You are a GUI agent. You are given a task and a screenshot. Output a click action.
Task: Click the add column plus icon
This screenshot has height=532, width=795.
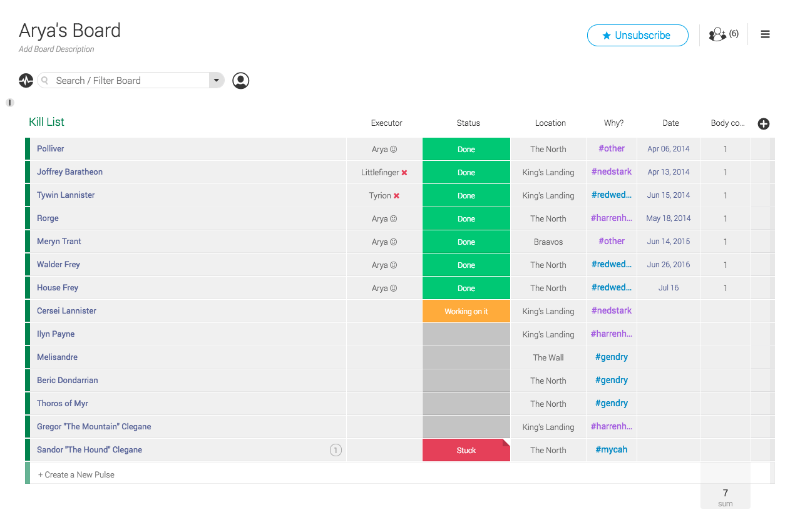(x=763, y=124)
